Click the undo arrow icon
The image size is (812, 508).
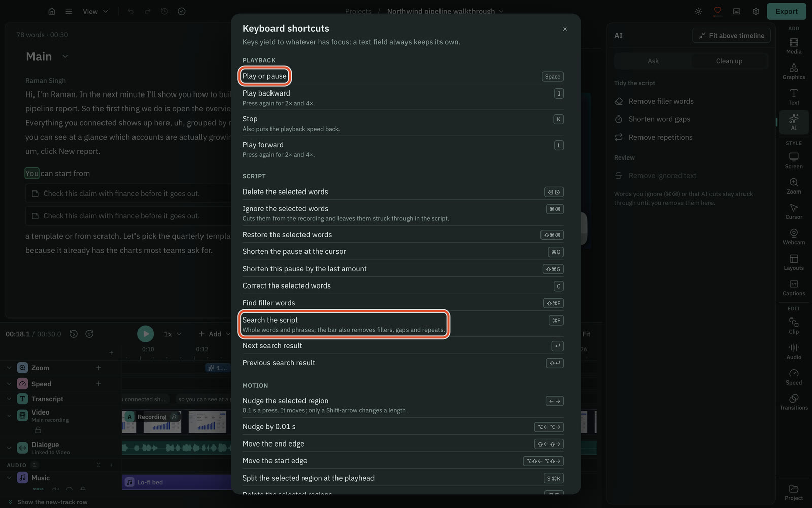[131, 11]
